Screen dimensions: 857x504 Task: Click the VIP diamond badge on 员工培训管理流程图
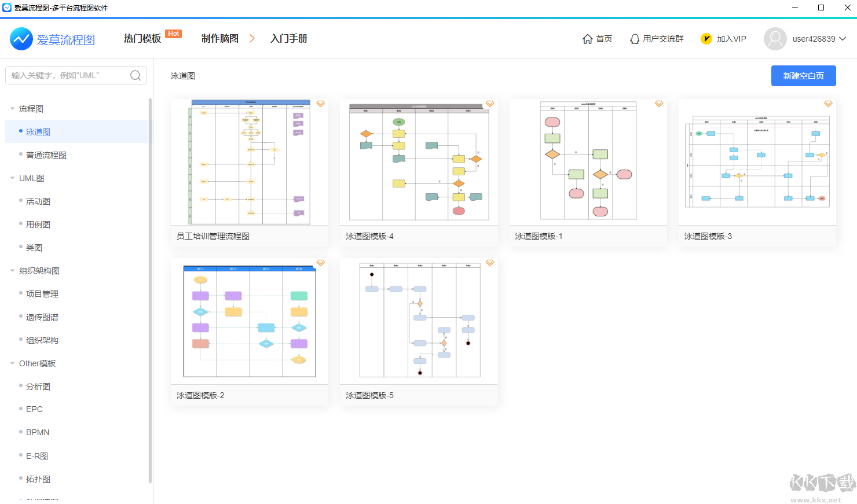pos(320,104)
